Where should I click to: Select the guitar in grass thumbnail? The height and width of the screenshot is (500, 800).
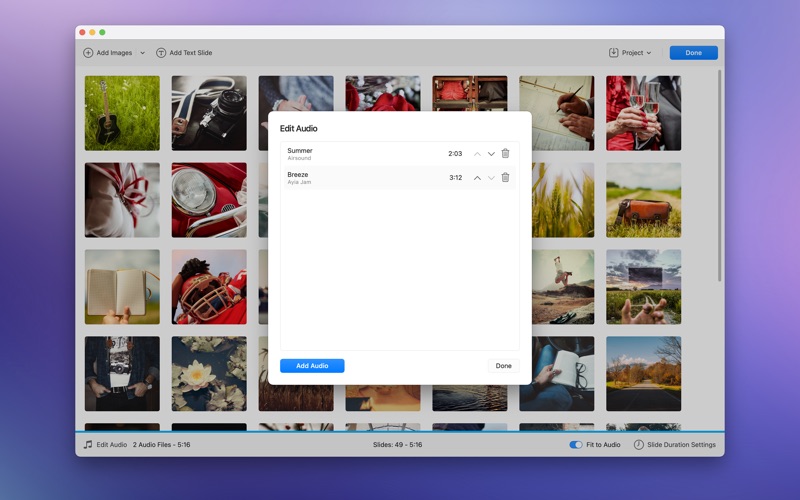(122, 113)
